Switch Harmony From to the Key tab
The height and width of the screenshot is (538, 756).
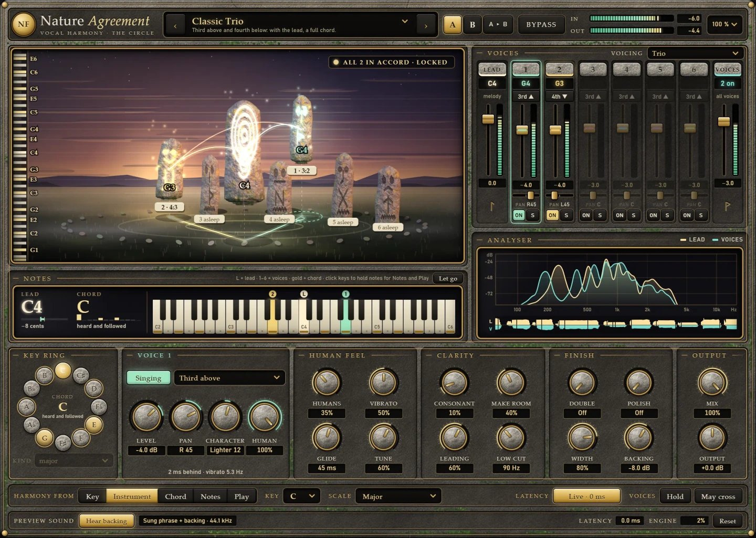click(x=92, y=496)
